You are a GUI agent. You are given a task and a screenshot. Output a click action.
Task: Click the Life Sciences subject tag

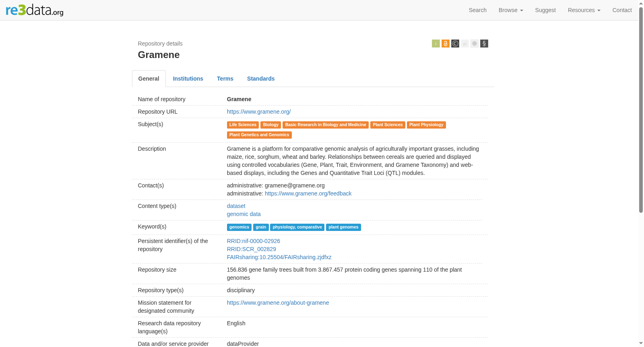(x=243, y=125)
